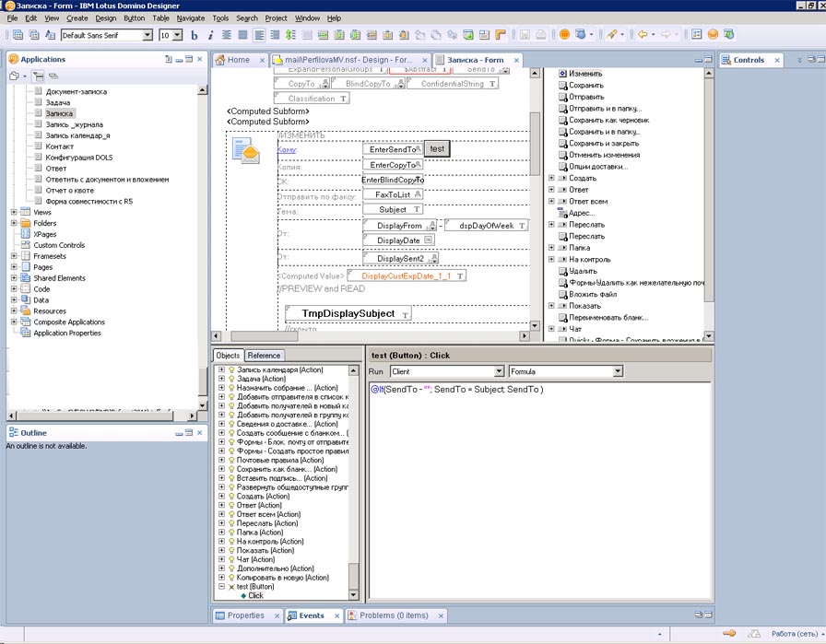
Task: Apply full justification alignment
Action: [242, 35]
